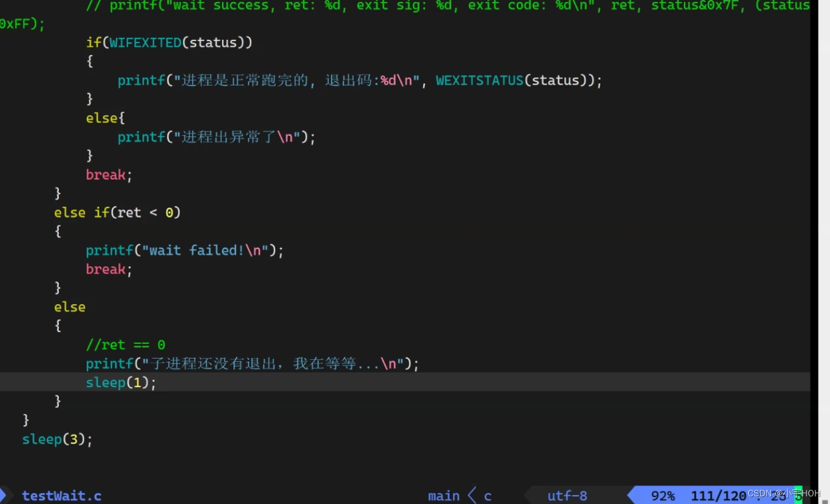Click the testWait.c filename in the status line
Image resolution: width=830 pixels, height=504 pixels.
click(61, 496)
